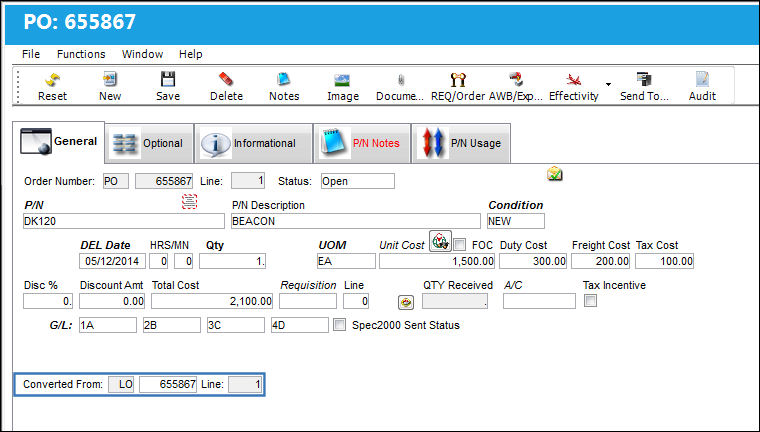Check the Spec2000 Sent Status checkbox
The height and width of the screenshot is (432, 760).
click(340, 325)
